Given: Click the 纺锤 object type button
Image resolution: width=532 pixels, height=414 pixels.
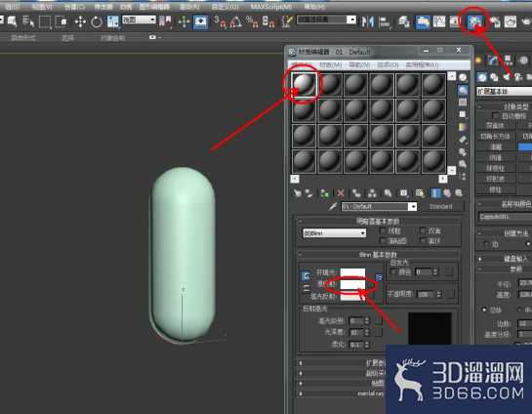Looking at the screenshot, I should point(495,158).
